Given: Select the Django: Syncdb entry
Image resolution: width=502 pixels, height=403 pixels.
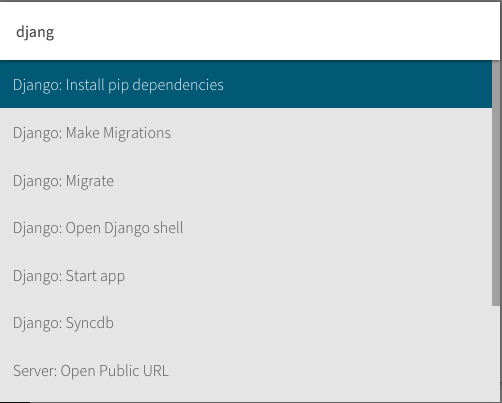Looking at the screenshot, I should 246,323.
